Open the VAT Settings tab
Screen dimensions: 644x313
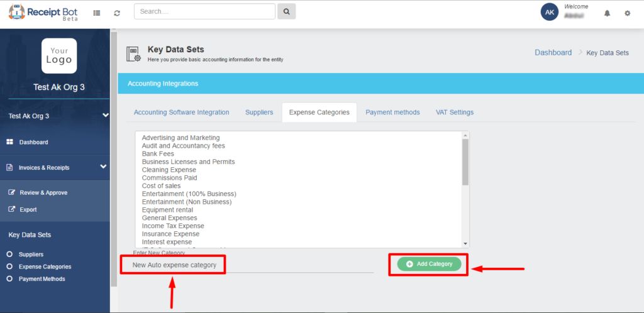455,112
